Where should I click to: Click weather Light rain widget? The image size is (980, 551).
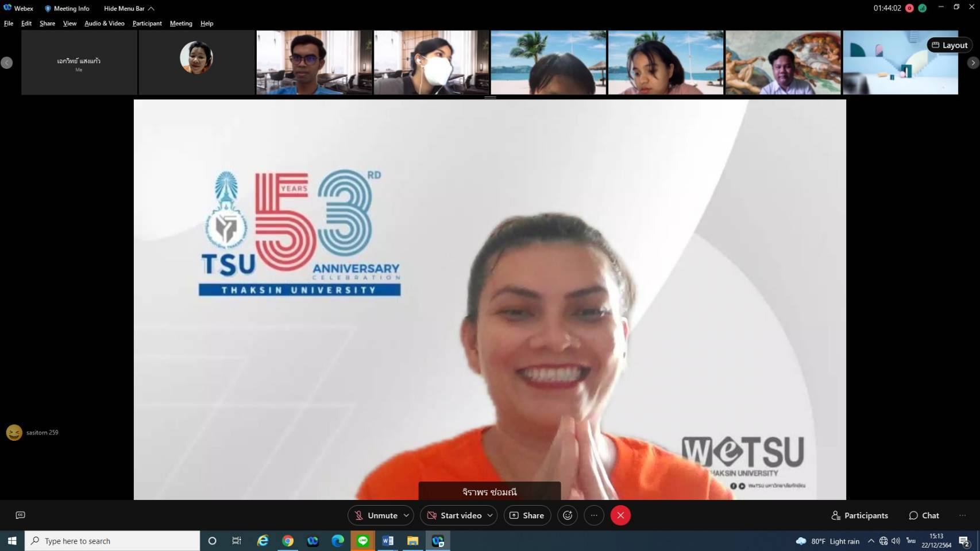827,541
